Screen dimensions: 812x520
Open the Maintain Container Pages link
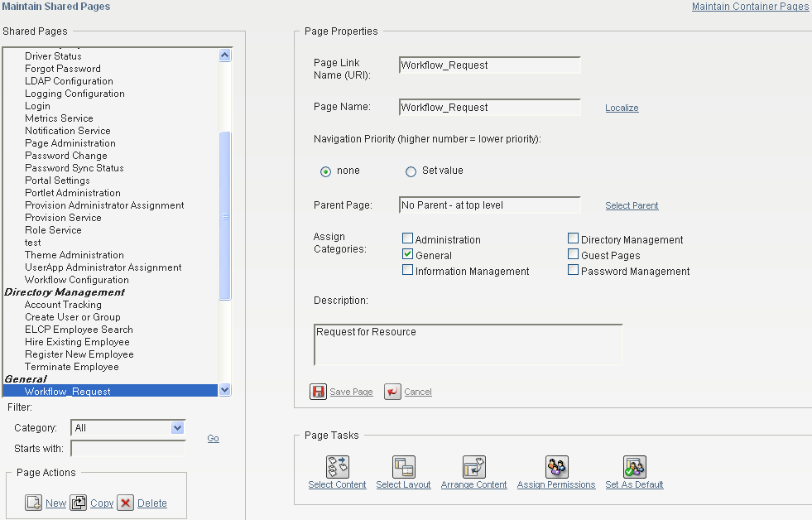(x=750, y=7)
